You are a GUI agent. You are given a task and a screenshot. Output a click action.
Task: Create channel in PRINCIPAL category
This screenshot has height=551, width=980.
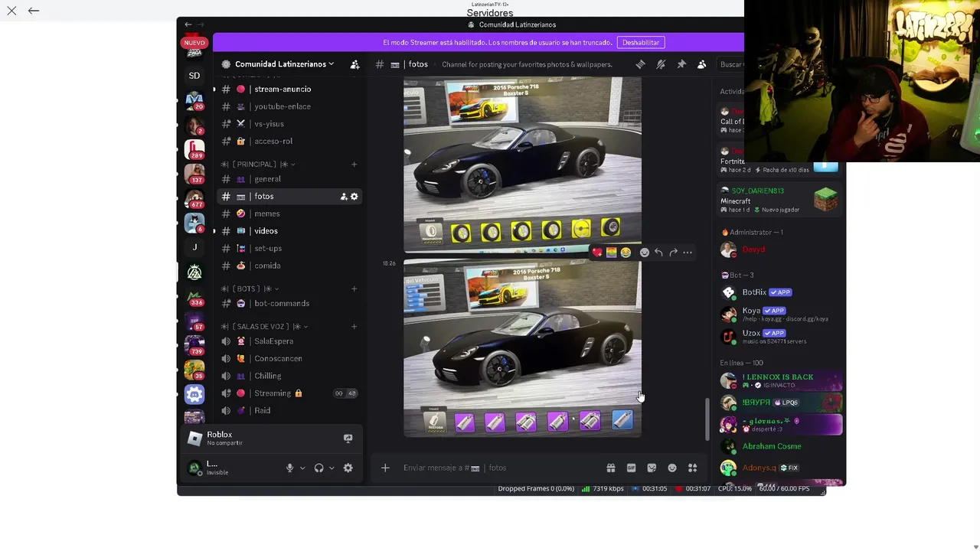pyautogui.click(x=354, y=165)
